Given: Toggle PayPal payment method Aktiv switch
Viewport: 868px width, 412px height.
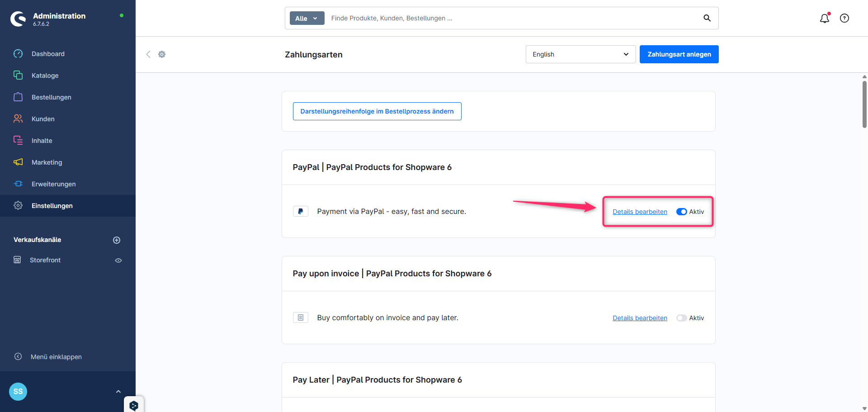Looking at the screenshot, I should click(681, 212).
